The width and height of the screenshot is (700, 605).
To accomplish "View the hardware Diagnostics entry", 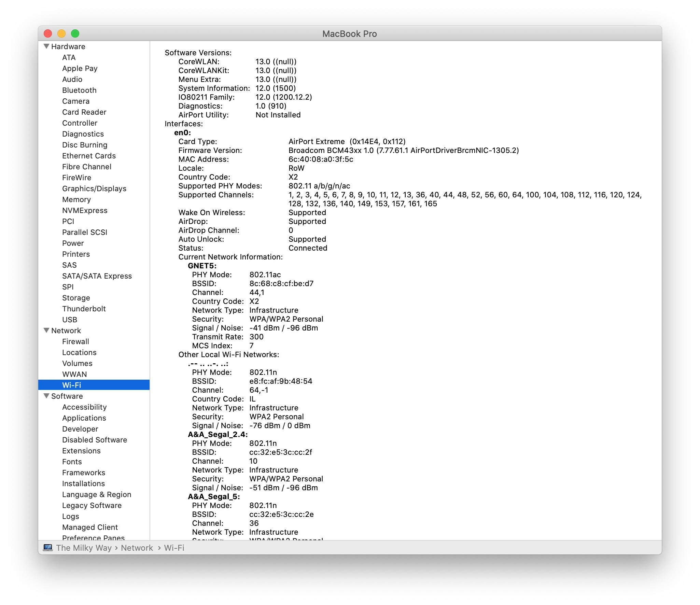I will point(83,134).
